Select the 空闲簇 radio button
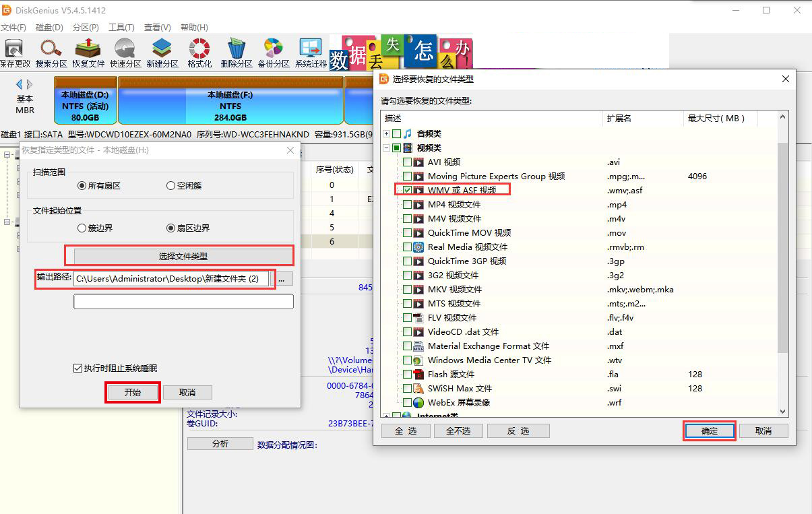 (170, 186)
